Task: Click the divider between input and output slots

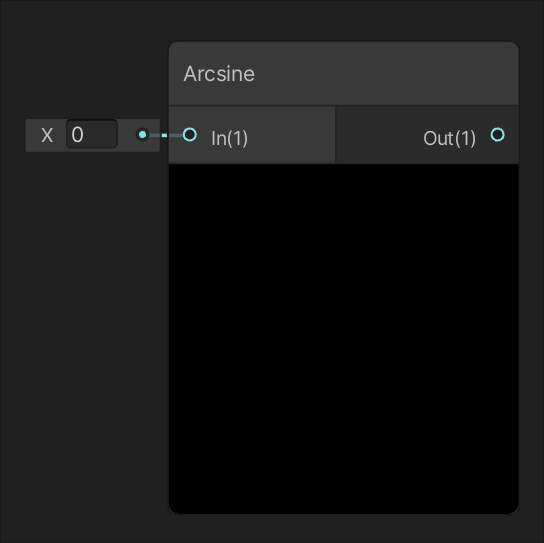Action: click(x=335, y=135)
